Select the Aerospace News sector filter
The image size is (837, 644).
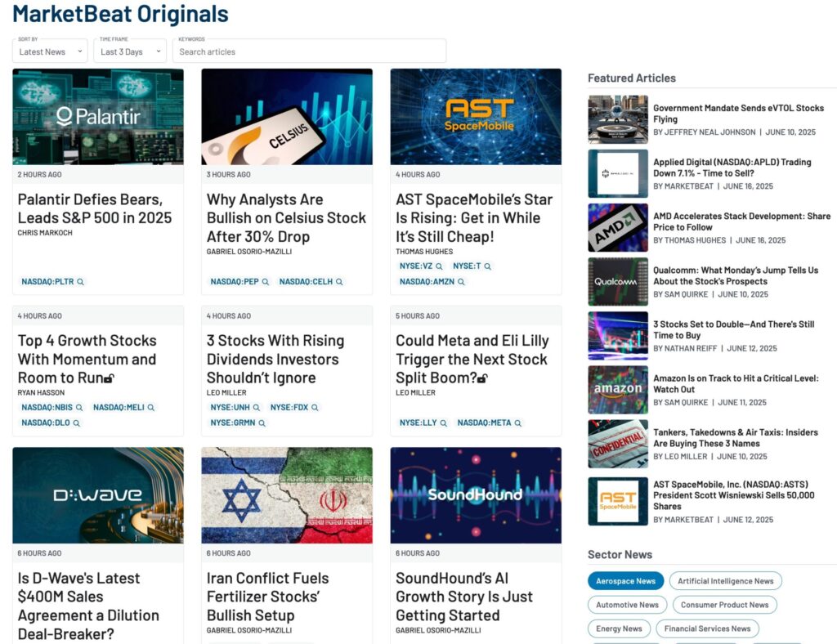(625, 581)
